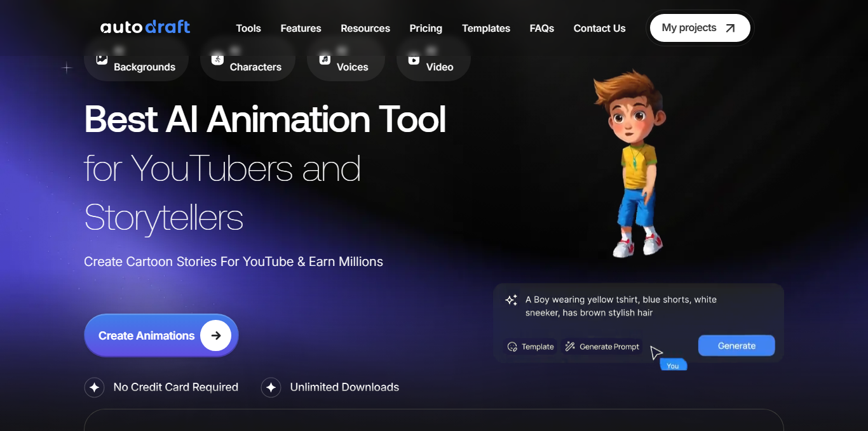Open the FAQs link
This screenshot has height=431, width=868.
(542, 29)
